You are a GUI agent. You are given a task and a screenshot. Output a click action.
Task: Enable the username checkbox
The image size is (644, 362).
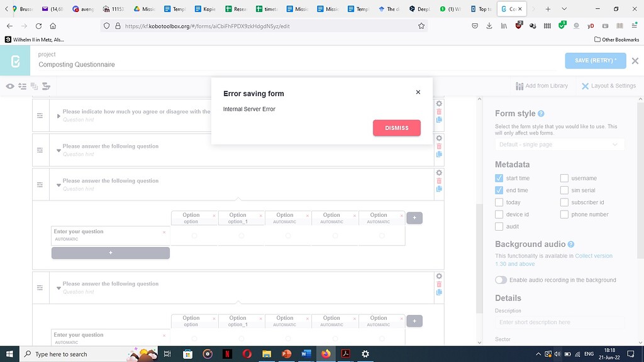tap(564, 178)
